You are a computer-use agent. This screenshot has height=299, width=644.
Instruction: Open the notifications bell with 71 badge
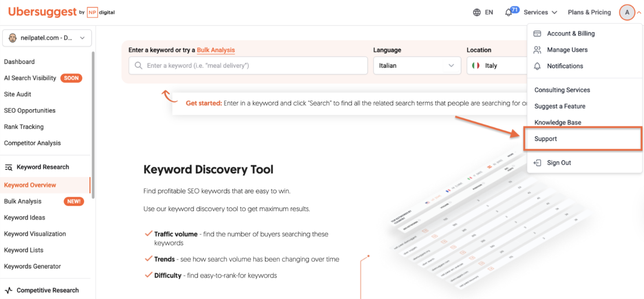pyautogui.click(x=511, y=12)
